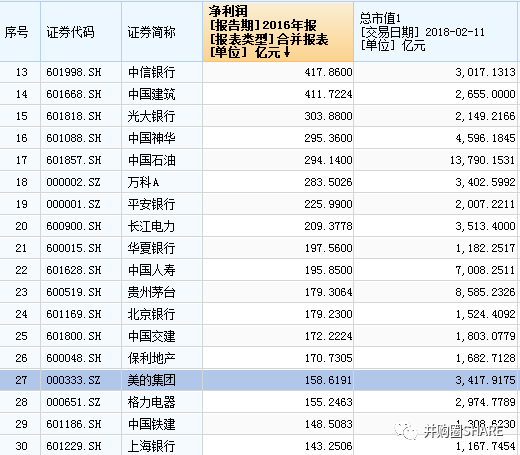The image size is (520, 455).
Task: Select market value 3,417.9175
Action: (435, 380)
